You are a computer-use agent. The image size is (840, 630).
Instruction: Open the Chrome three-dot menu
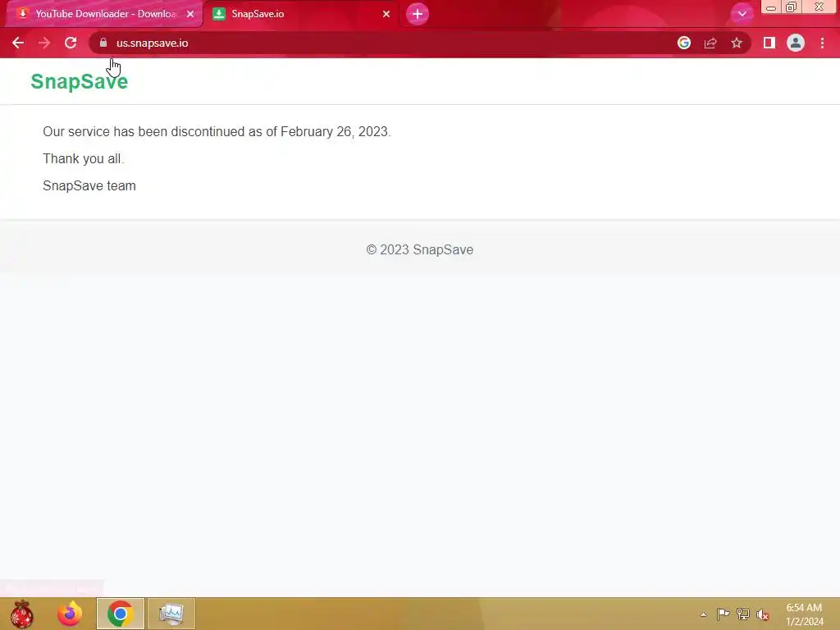click(822, 43)
